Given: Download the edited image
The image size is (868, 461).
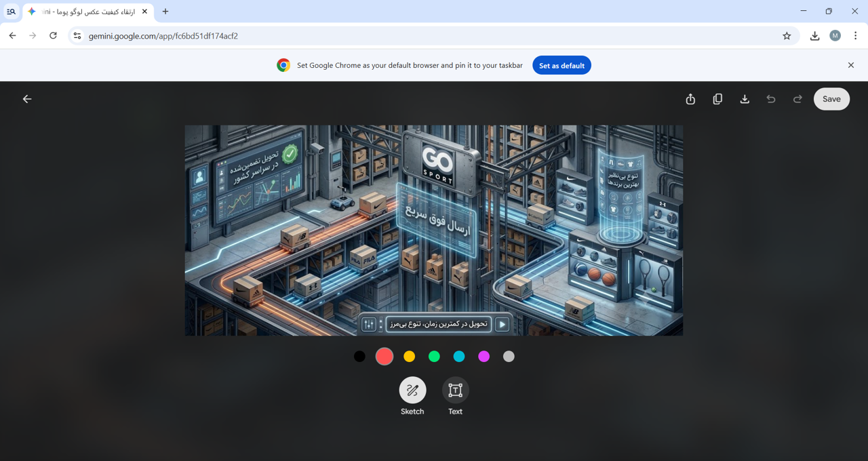Looking at the screenshot, I should (x=745, y=99).
